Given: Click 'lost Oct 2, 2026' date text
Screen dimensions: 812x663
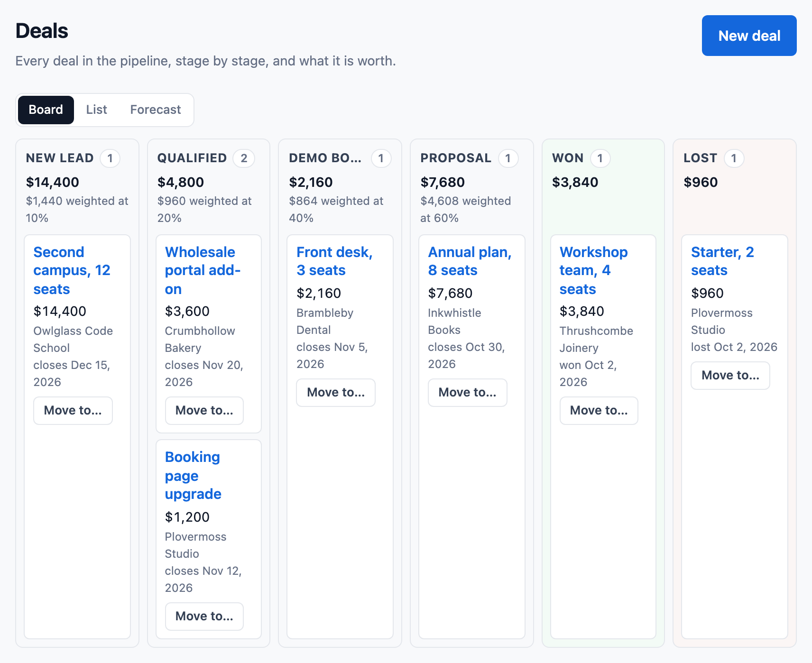Looking at the screenshot, I should tap(734, 347).
